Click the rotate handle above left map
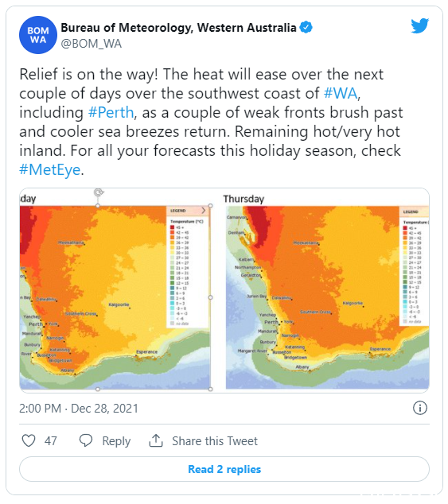The width and height of the screenshot is (448, 504). pos(98,192)
